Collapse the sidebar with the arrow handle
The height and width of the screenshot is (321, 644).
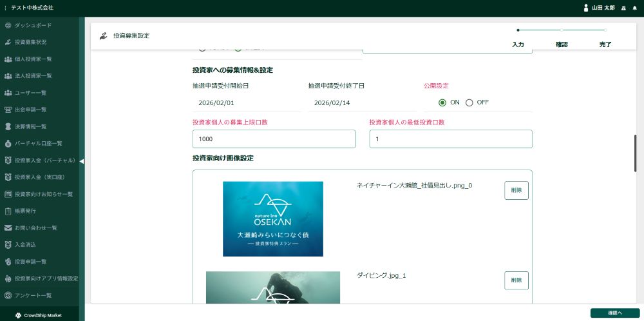coord(81,162)
